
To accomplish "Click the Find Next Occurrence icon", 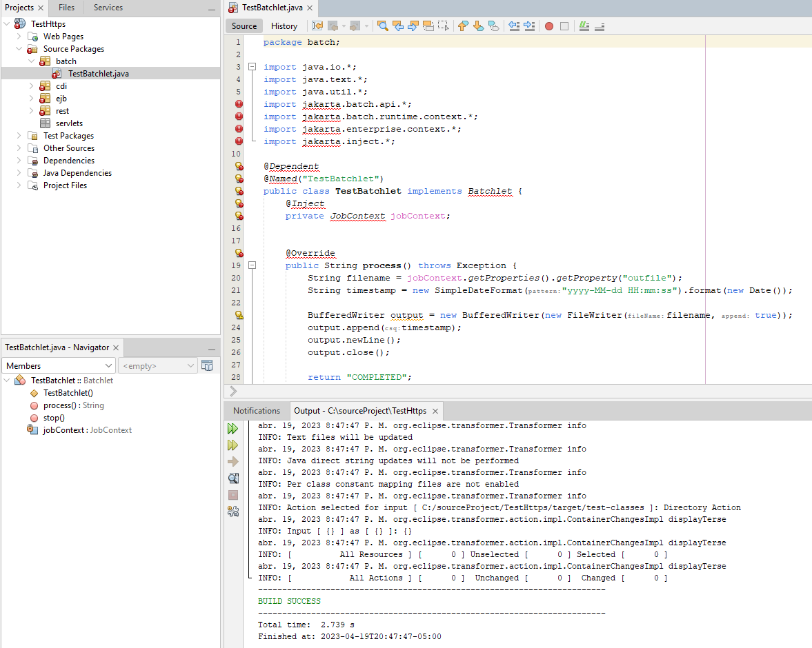I will 413,26.
